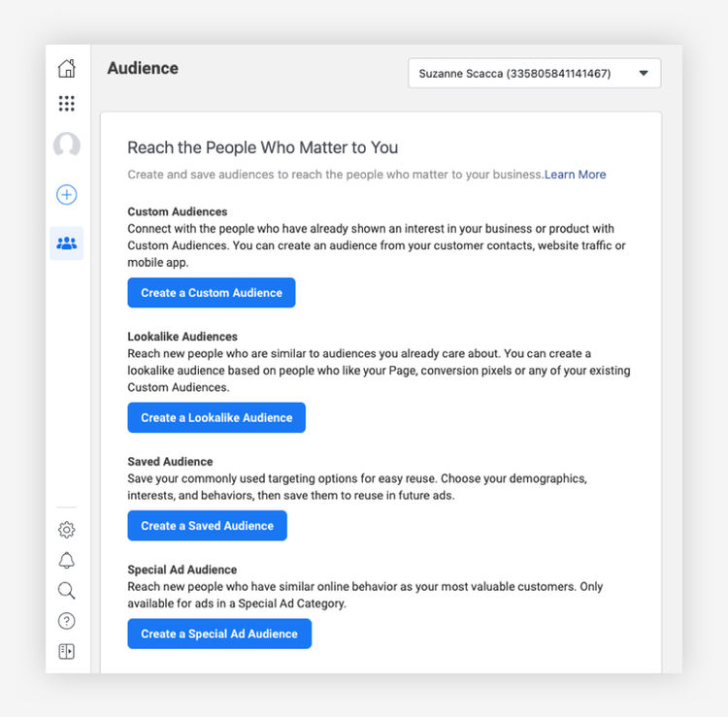Click Create a Saved Audience button
728x717 pixels.
point(207,526)
